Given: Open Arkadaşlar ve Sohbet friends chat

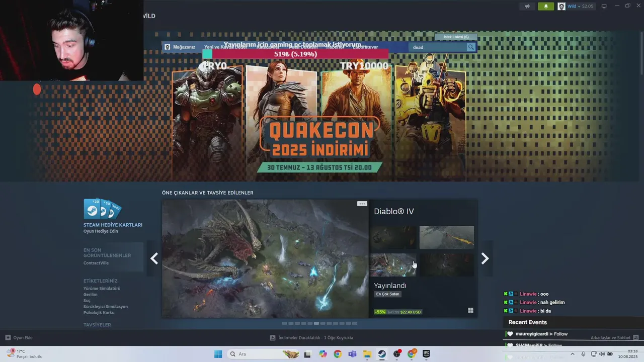Looking at the screenshot, I should (614, 338).
